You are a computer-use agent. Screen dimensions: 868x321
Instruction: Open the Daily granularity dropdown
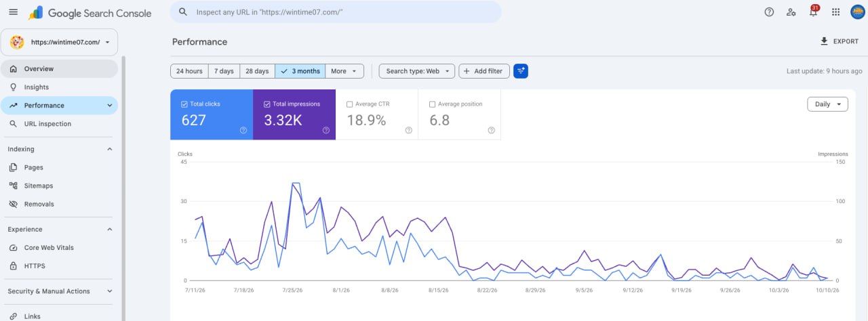827,104
